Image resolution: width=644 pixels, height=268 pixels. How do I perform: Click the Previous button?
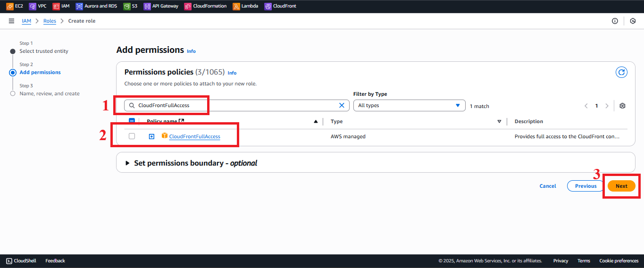click(x=585, y=186)
